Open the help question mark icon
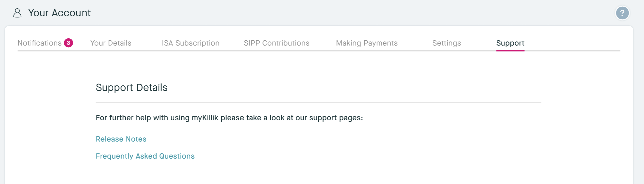The image size is (644, 184). [x=622, y=13]
